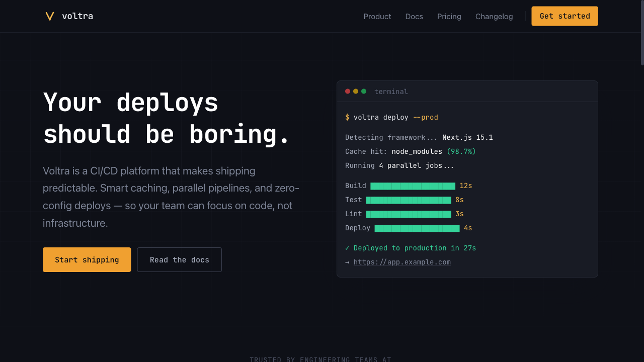
Task: Click the Build progress bar
Action: (x=413, y=186)
